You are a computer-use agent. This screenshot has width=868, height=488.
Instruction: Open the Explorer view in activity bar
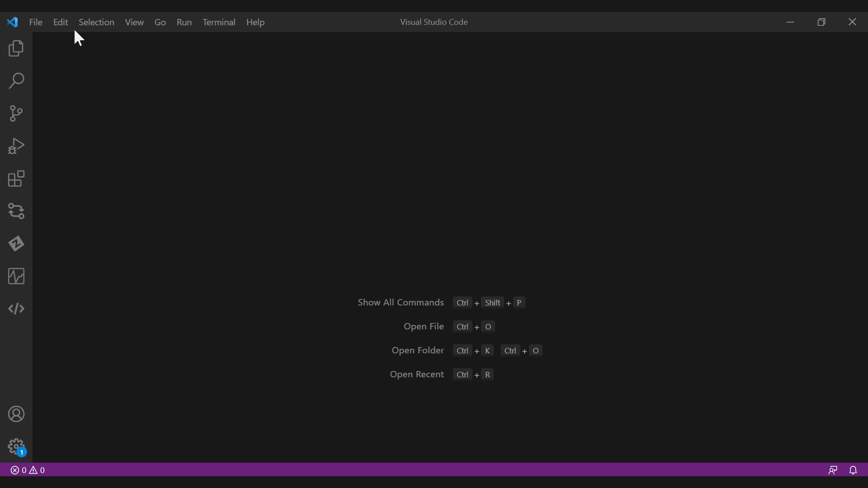[16, 49]
